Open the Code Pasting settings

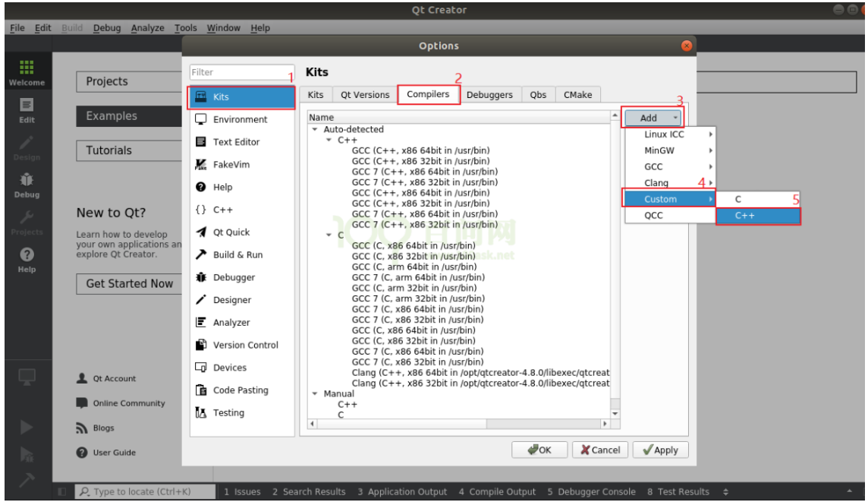tap(240, 390)
